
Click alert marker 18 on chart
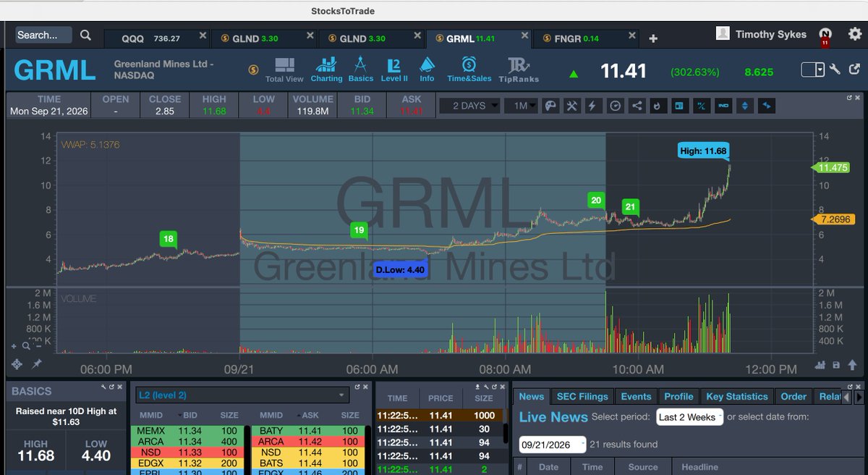[x=168, y=240]
